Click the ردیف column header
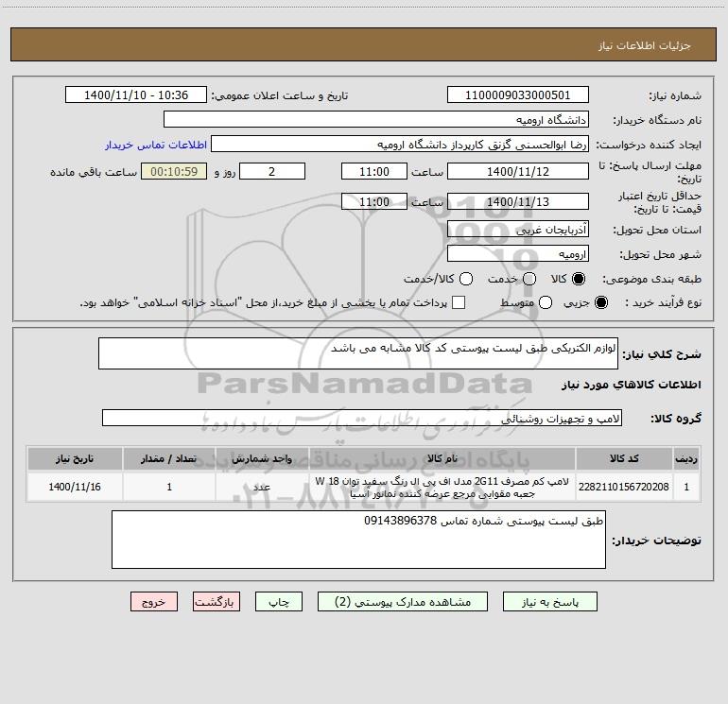728x704 pixels. click(686, 458)
